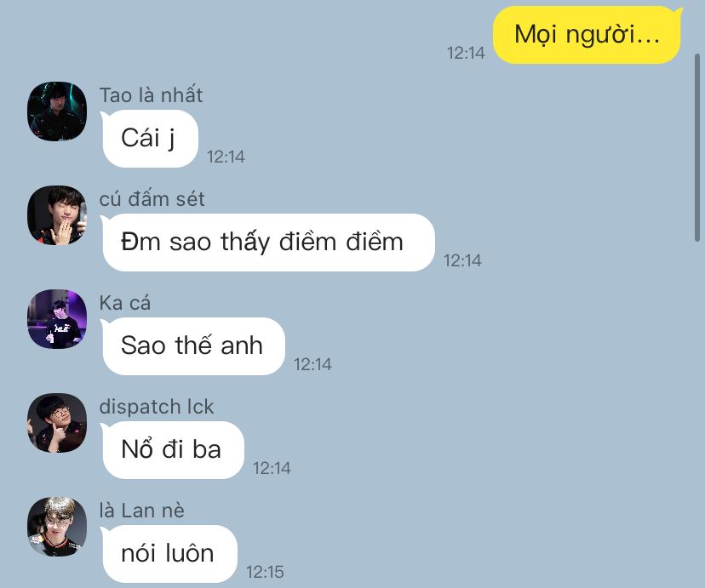Open the Ka cá profile avatar

pyautogui.click(x=57, y=319)
